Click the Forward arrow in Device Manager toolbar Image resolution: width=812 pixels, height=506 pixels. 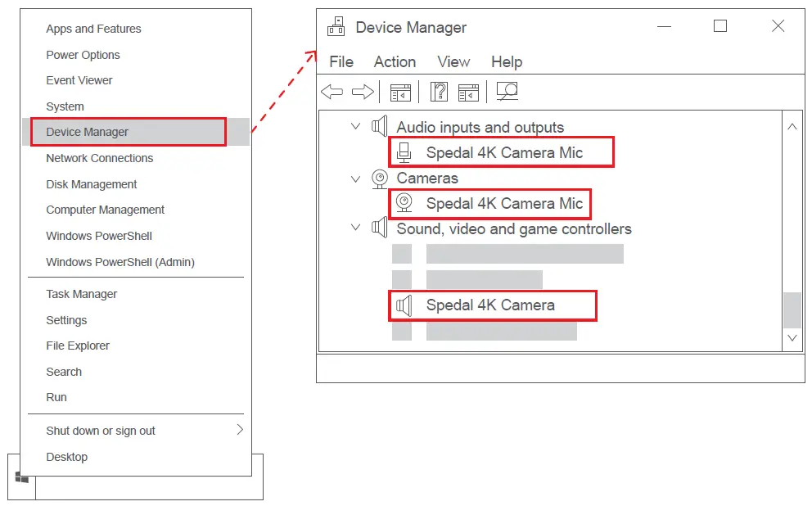(363, 93)
